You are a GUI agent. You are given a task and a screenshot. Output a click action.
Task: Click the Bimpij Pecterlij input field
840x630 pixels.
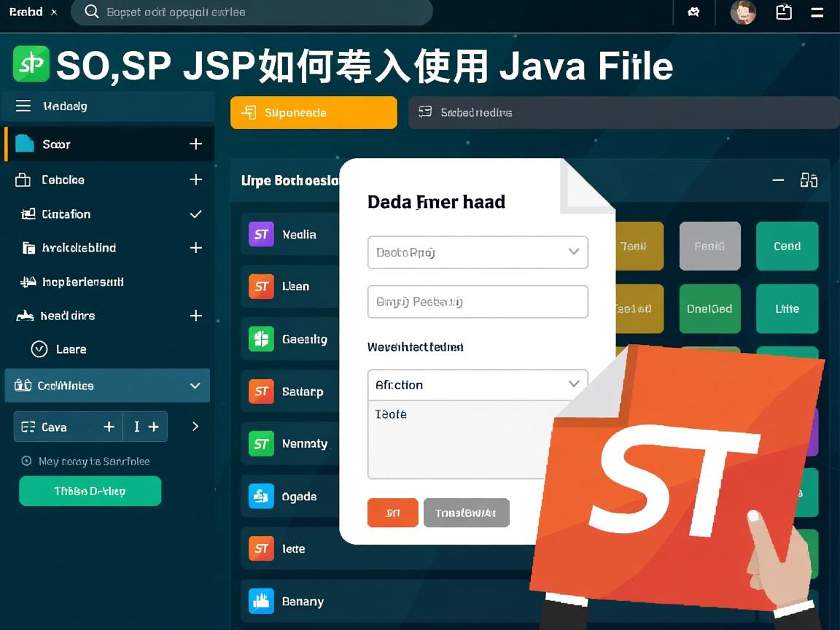478,301
